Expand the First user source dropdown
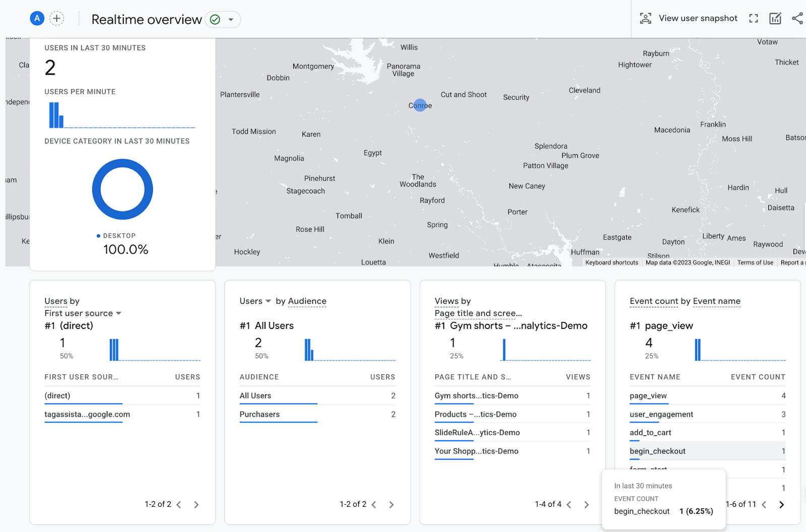Screen dimensions: 806x532 (x=119, y=313)
